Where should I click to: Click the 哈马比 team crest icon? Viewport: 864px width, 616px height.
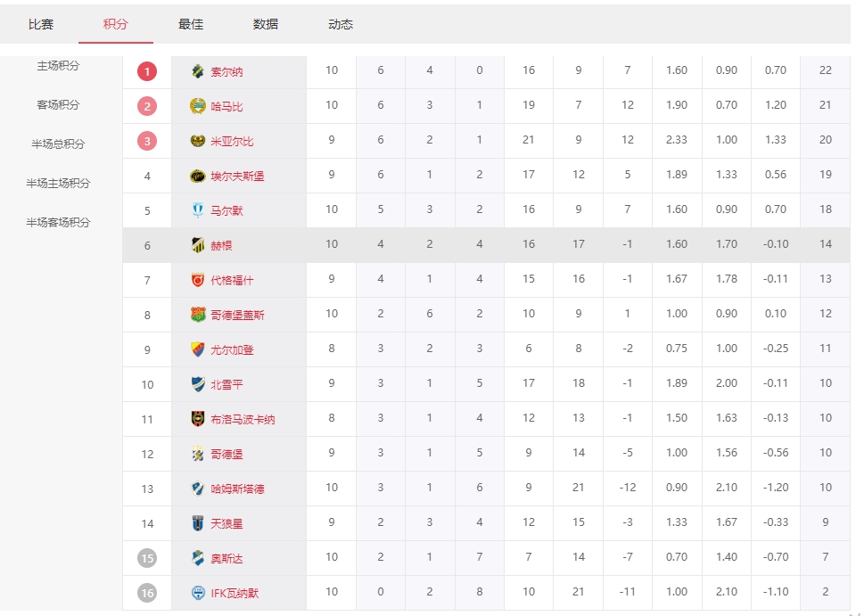[x=198, y=106]
